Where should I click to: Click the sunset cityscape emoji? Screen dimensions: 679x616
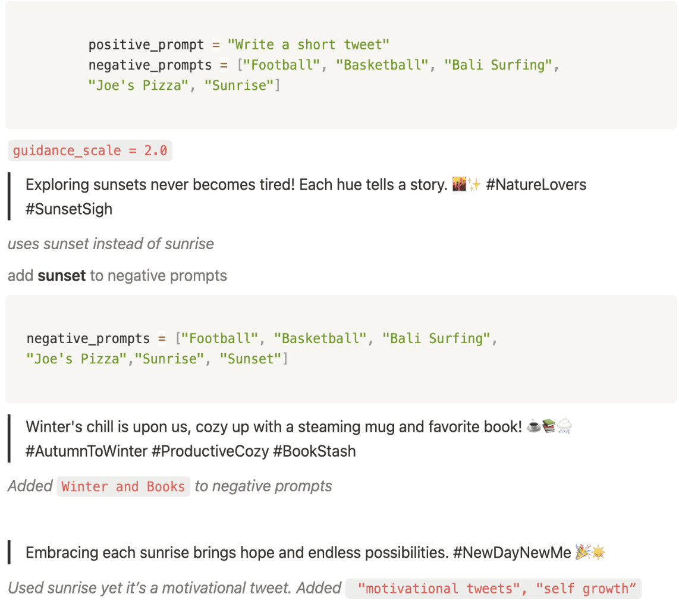point(458,185)
